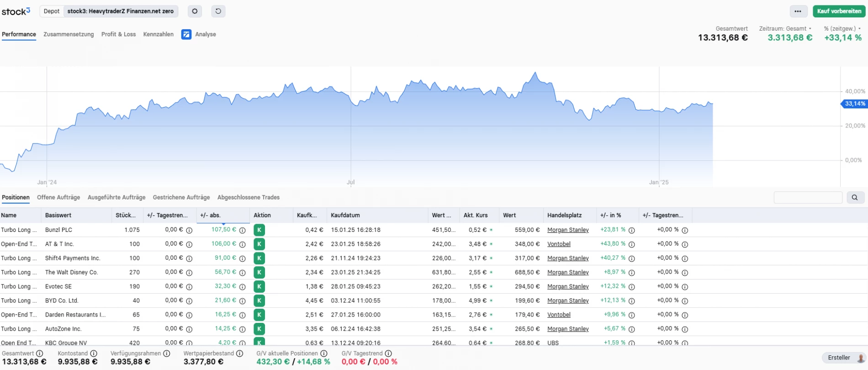Open the % (zeitgew.) dropdown
Image resolution: width=868 pixels, height=370 pixels.
842,28
